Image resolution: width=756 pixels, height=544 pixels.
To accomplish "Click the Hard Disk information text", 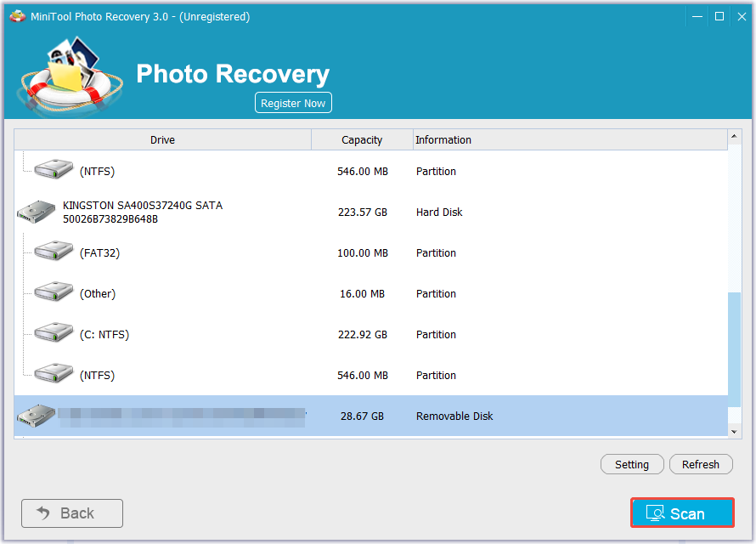I will point(439,212).
